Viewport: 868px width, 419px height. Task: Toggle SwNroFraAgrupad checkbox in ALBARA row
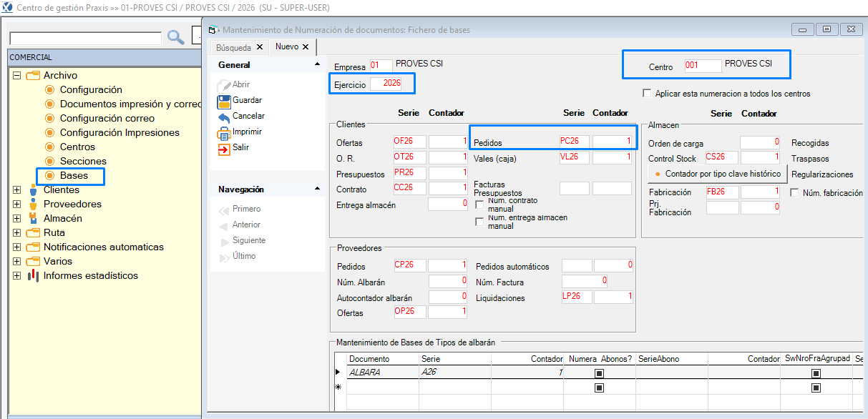point(816,373)
